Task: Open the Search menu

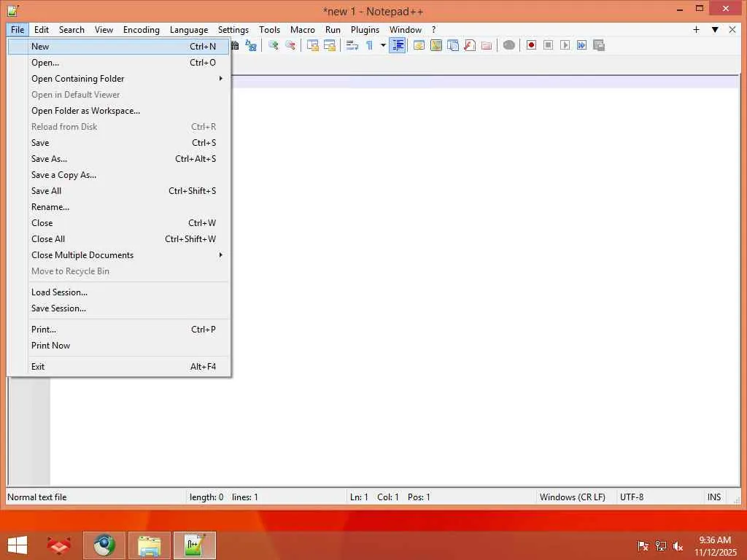Action: [x=71, y=29]
